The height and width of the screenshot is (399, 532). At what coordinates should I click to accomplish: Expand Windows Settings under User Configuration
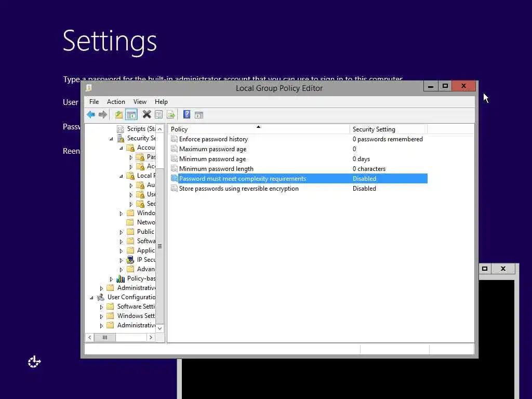101,316
